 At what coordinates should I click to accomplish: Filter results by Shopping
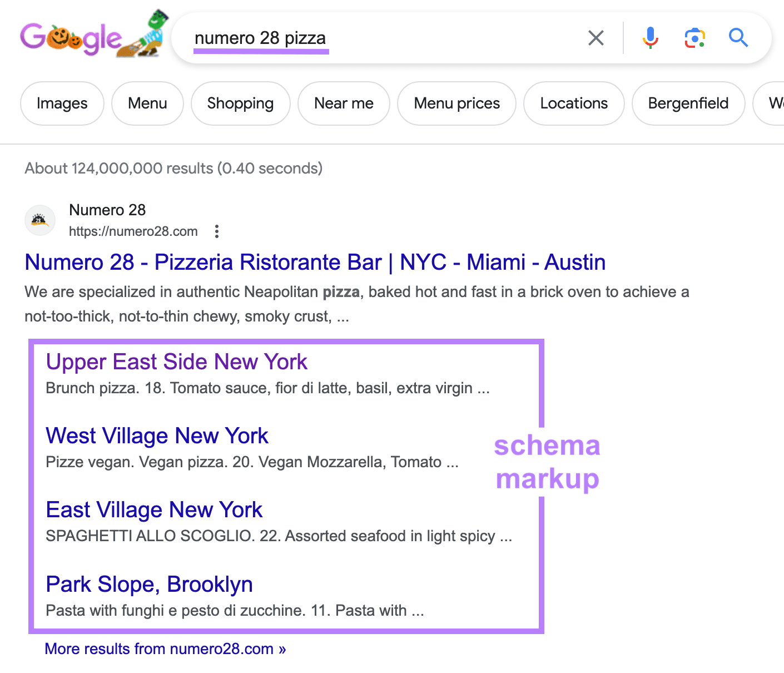(240, 103)
